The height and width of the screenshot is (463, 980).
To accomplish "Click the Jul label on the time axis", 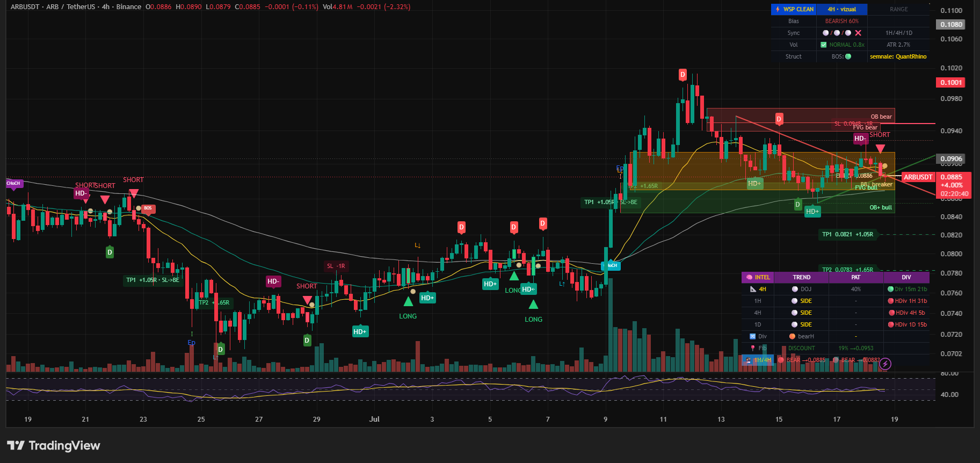I will click(374, 419).
